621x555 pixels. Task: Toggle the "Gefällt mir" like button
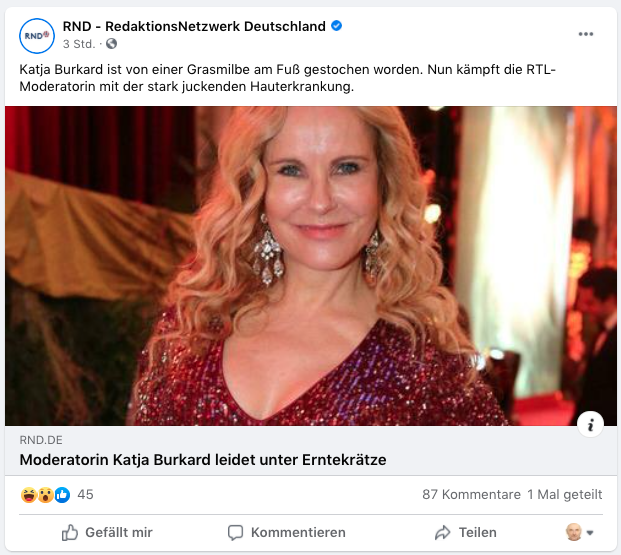[x=107, y=532]
